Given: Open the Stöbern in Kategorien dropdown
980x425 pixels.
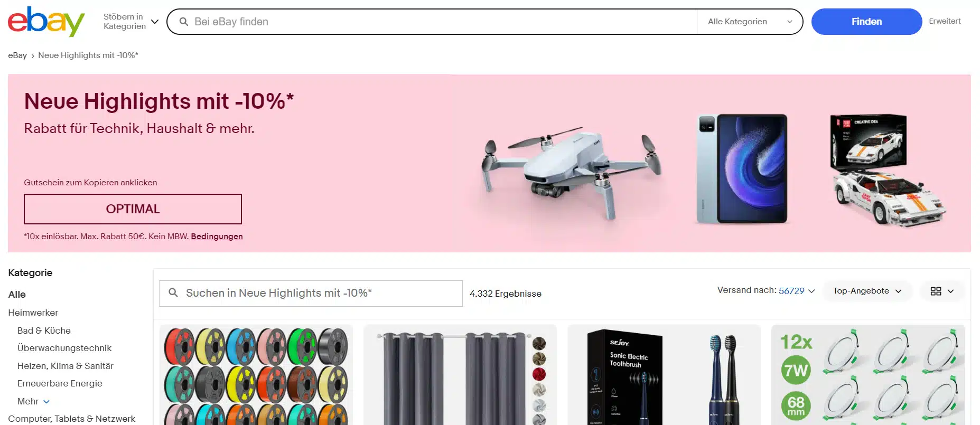Looking at the screenshot, I should click(130, 22).
